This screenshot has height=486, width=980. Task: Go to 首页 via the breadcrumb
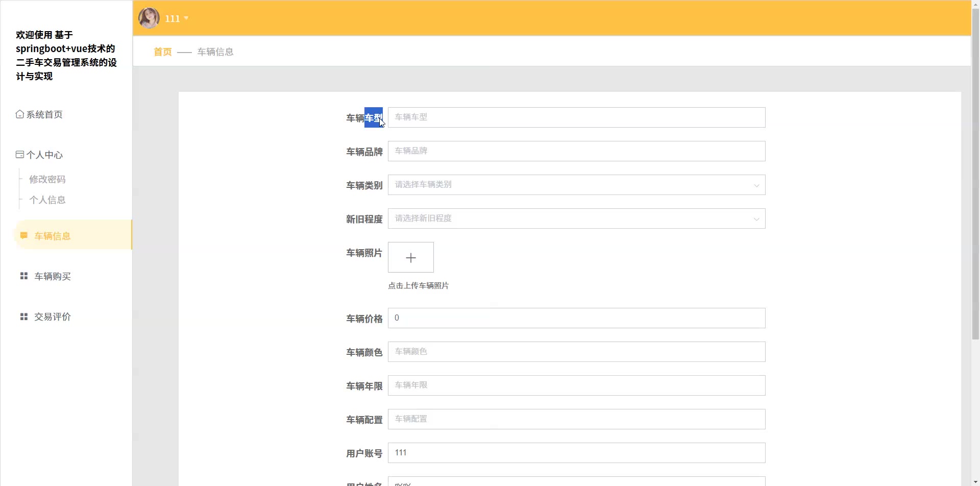click(163, 52)
